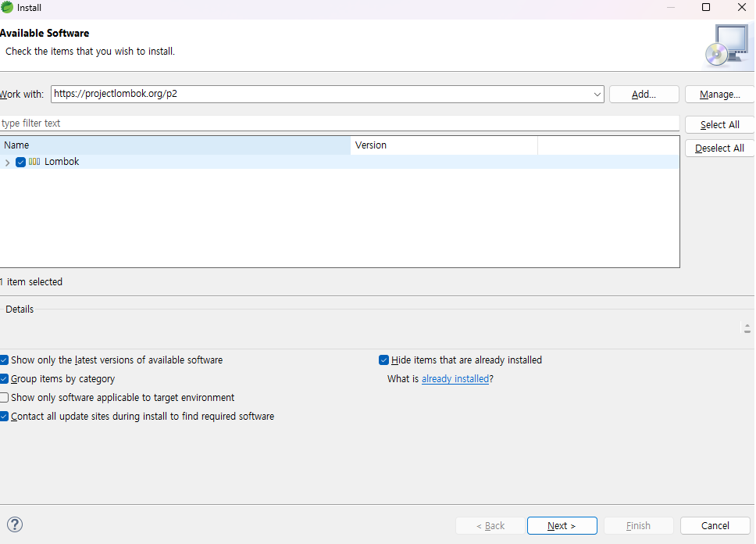The height and width of the screenshot is (544, 756).
Task: Select the Lombok row text
Action: coord(62,162)
